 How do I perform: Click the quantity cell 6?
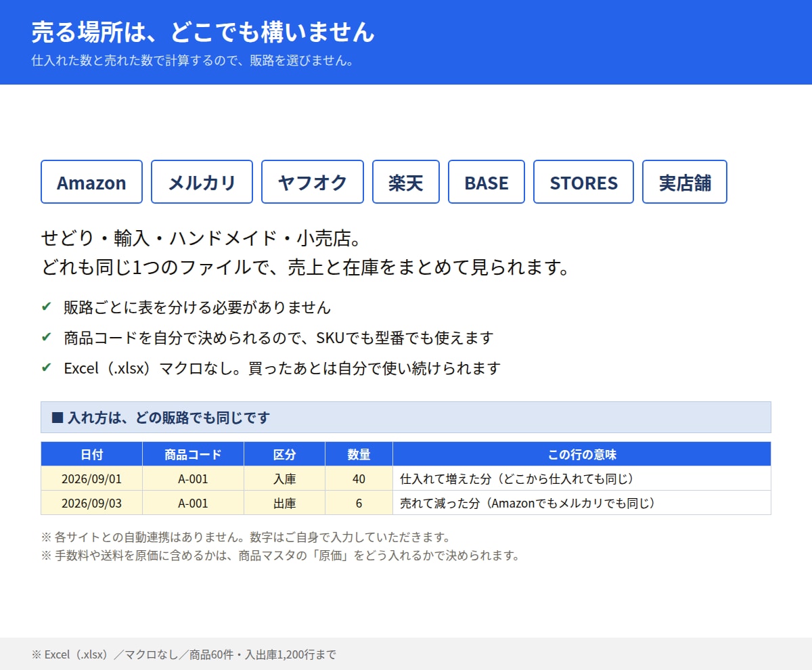[x=359, y=503]
